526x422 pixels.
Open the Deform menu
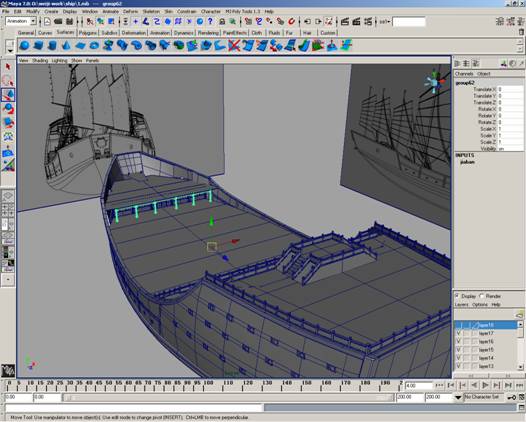(130, 11)
